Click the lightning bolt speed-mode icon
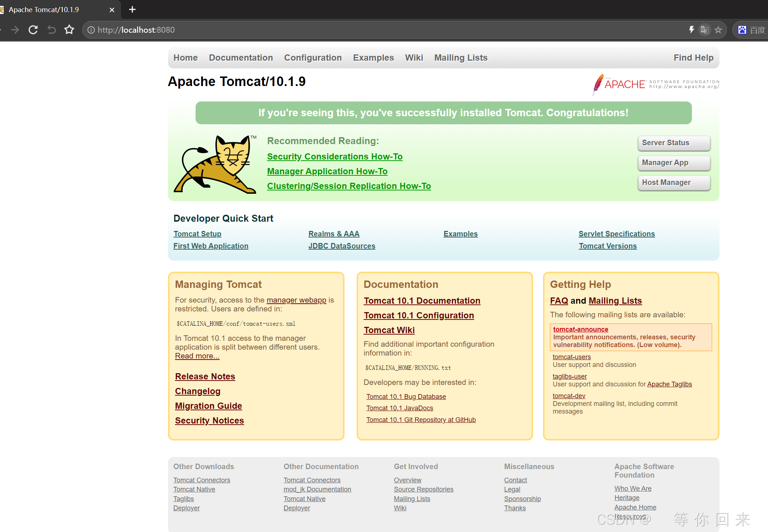This screenshot has width=768, height=532. click(x=691, y=30)
